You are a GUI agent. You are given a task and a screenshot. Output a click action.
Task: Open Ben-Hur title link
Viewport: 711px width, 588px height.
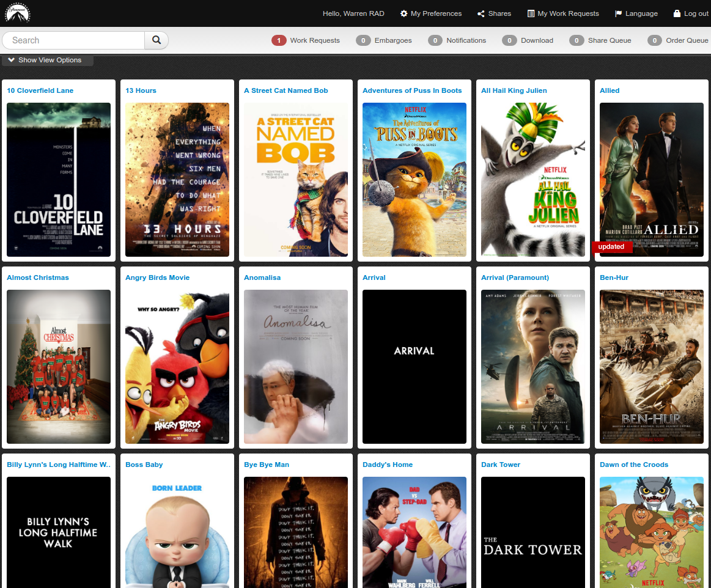point(614,277)
